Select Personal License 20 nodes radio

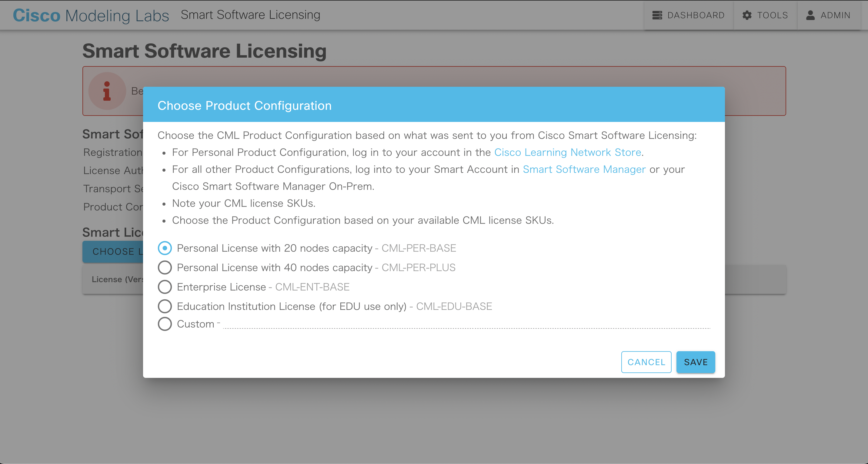(x=165, y=248)
